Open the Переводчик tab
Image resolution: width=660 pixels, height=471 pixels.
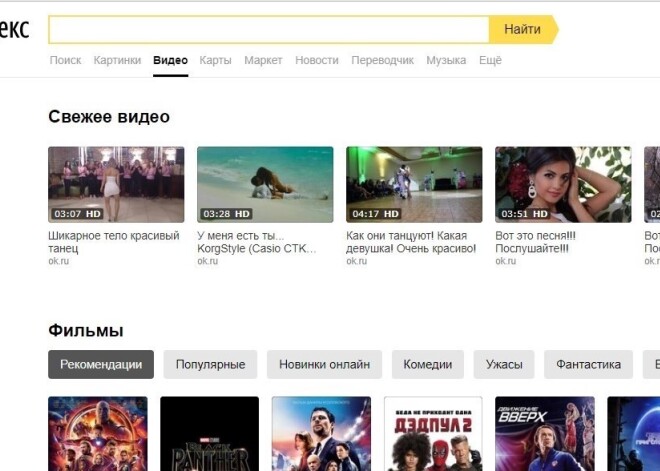coord(382,60)
